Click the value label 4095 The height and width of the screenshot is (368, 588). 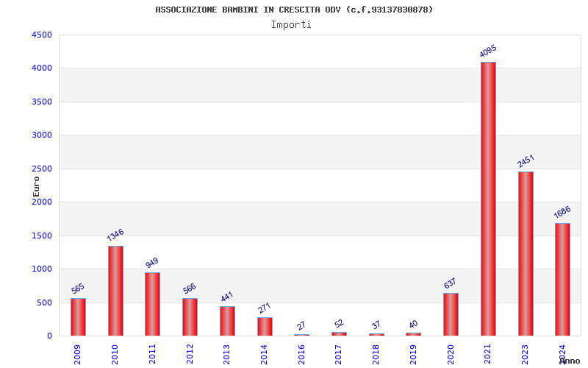click(488, 51)
